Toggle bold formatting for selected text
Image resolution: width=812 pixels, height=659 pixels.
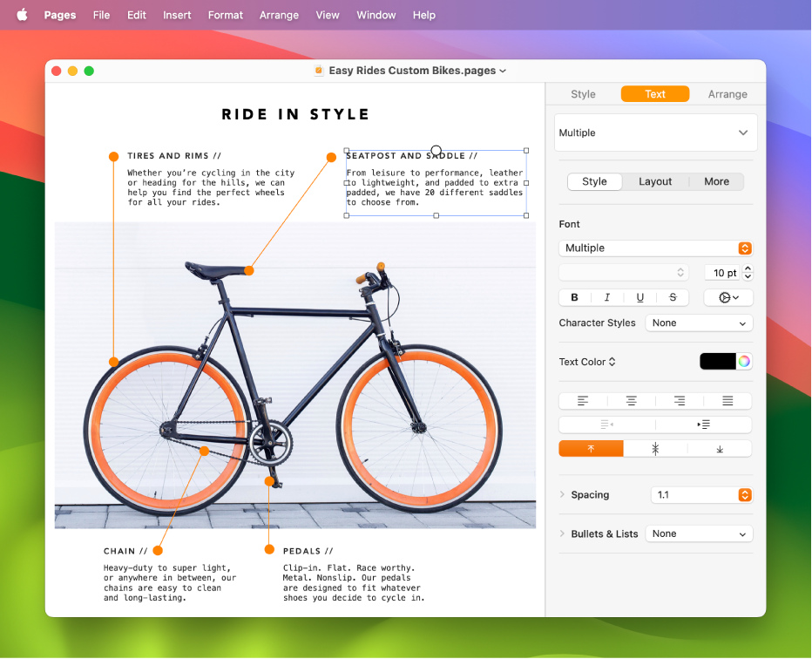574,297
